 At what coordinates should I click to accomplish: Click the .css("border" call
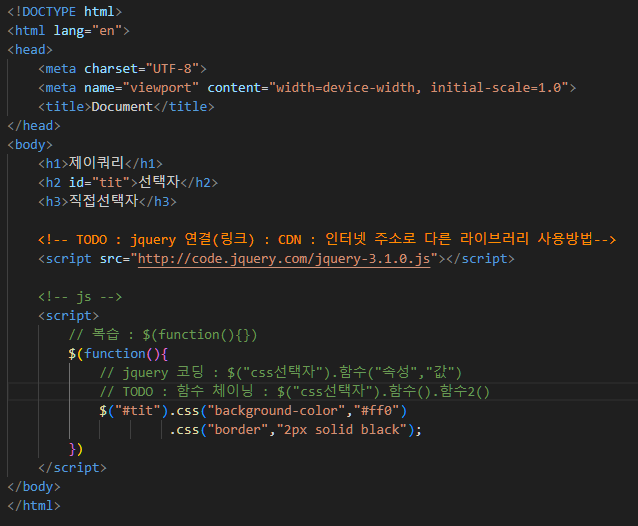coord(219,430)
